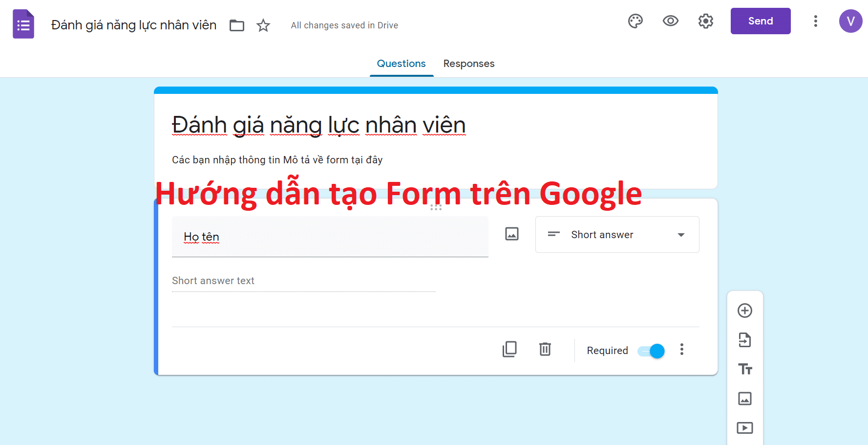The height and width of the screenshot is (445, 868).
Task: Click the Short answer text placeholder
Action: click(213, 281)
